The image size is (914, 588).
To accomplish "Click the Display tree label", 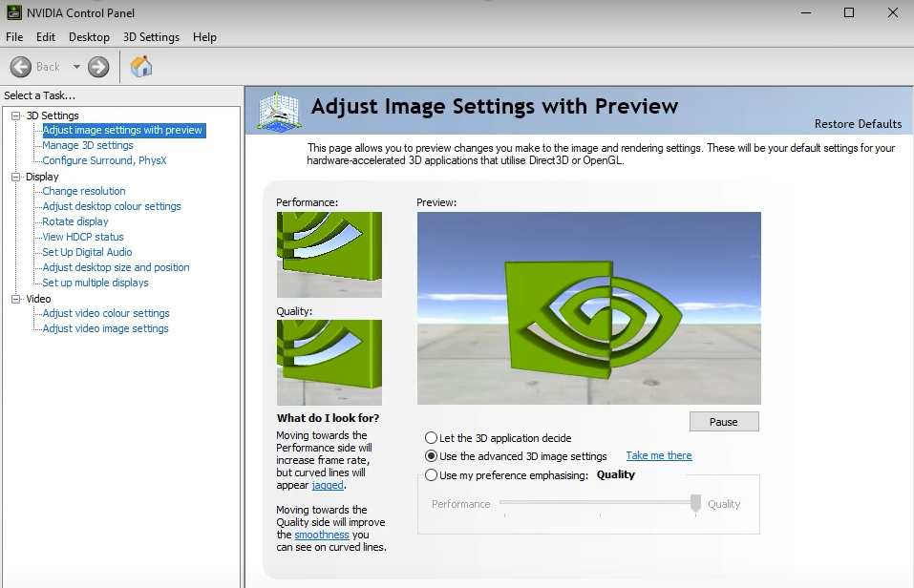I will pos(42,177).
